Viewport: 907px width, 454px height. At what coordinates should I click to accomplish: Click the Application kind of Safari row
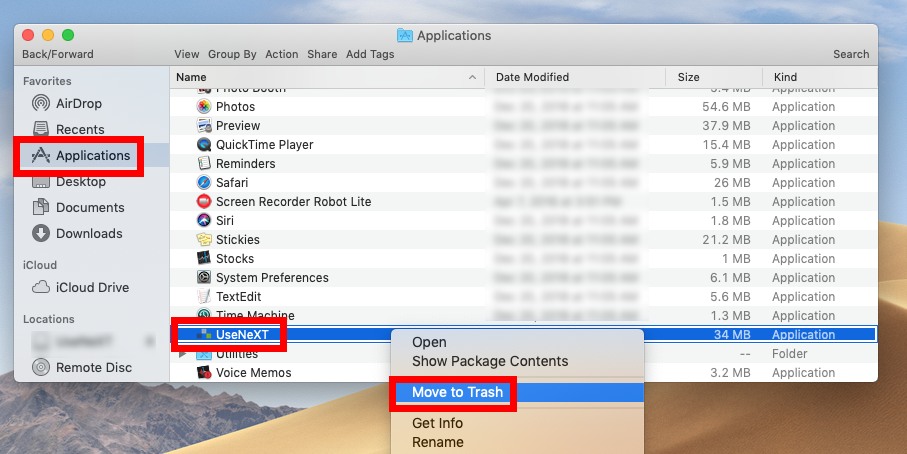tap(803, 183)
